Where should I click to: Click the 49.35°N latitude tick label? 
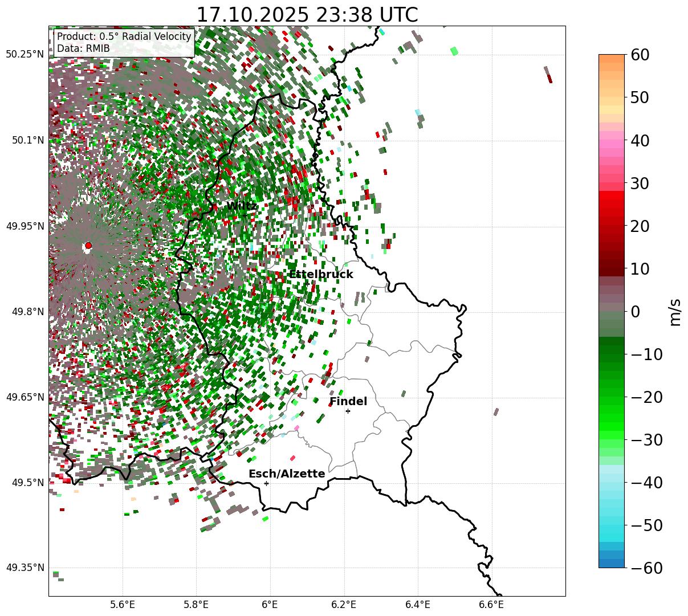pyautogui.click(x=25, y=568)
